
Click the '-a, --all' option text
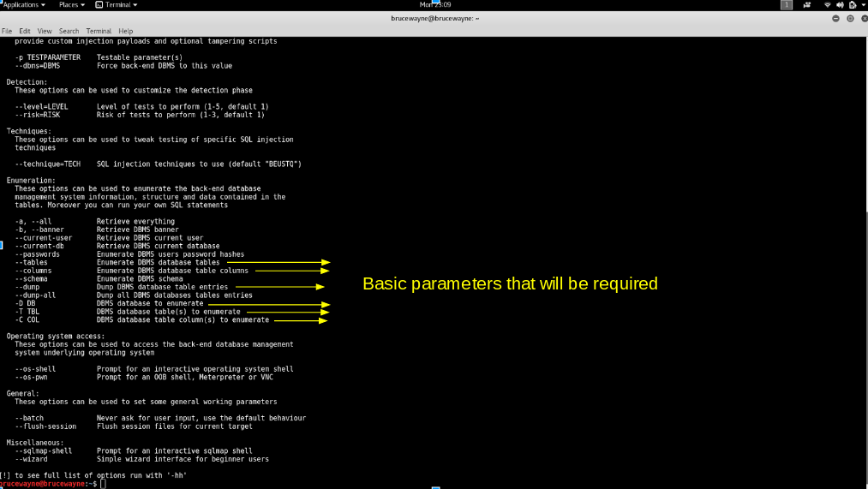point(33,221)
